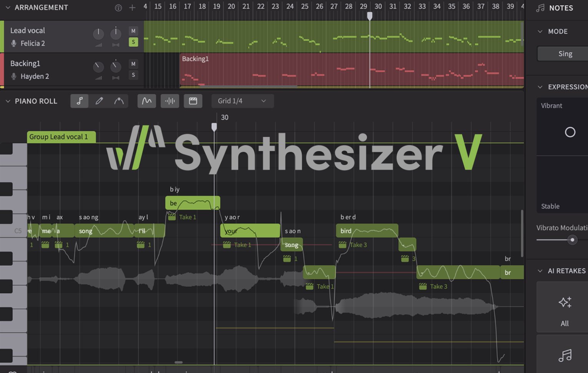Image resolution: width=588 pixels, height=373 pixels.
Task: Click the Take 1 clapper under the 'be' note
Action: (x=172, y=217)
